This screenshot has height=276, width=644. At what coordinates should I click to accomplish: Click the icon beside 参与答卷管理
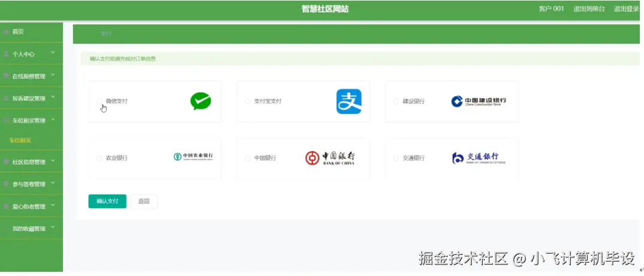[x=6, y=184]
